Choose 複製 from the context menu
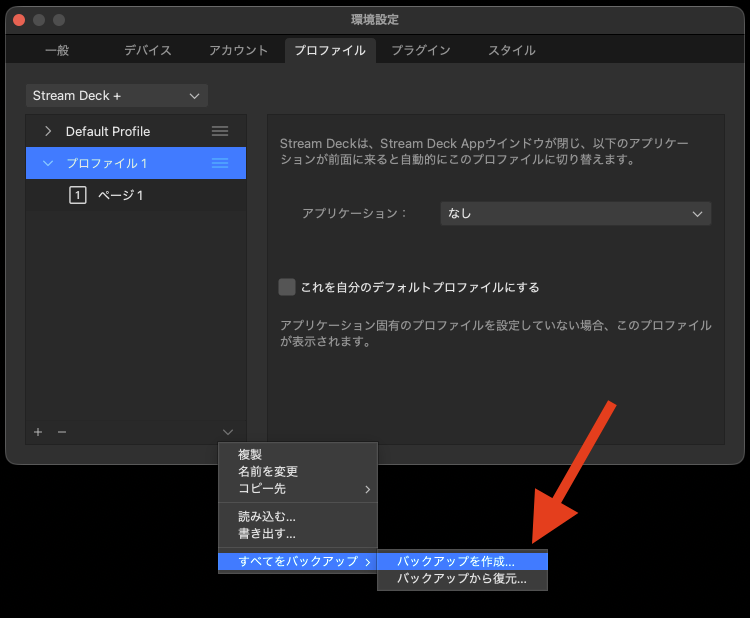The width and height of the screenshot is (750, 618). click(298, 454)
